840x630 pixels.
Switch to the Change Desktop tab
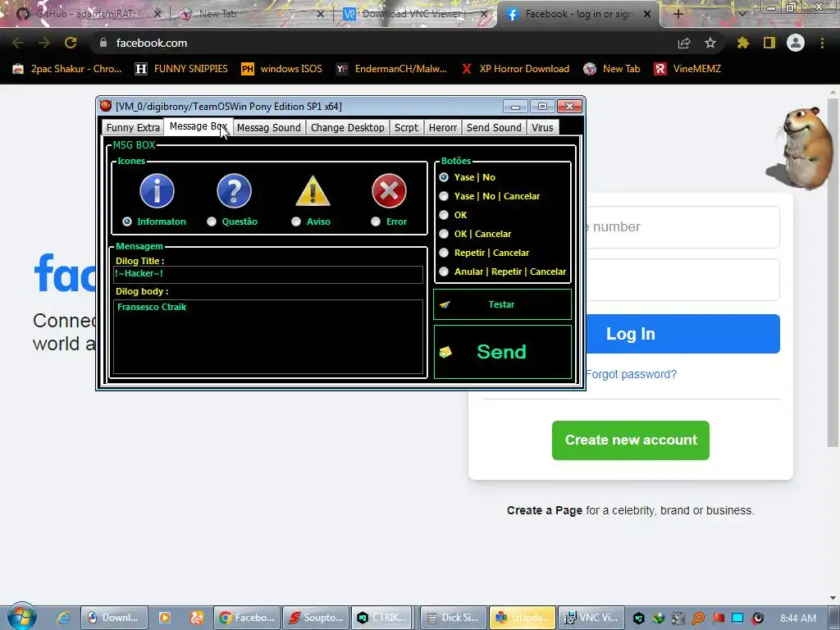[348, 127]
